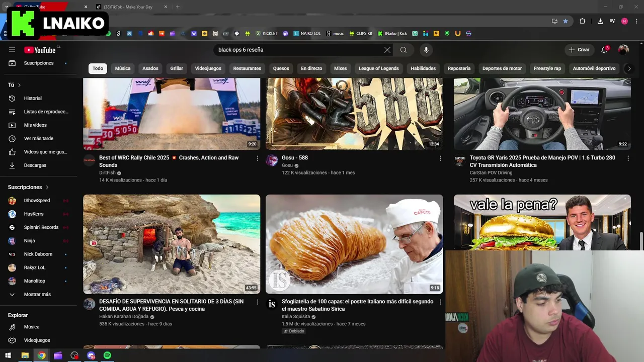Viewport: 644px width, 362px height.
Task: Select the Freestyle rap filter chip
Action: (x=547, y=68)
